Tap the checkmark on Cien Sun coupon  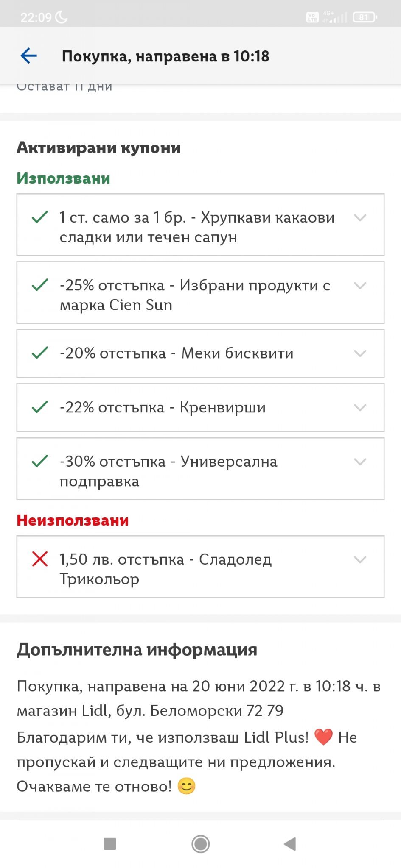point(40,285)
